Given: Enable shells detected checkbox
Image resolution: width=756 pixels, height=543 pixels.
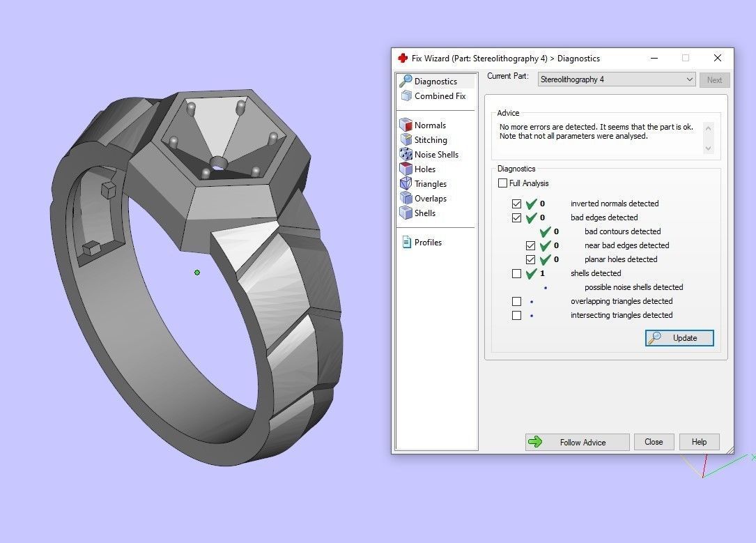Looking at the screenshot, I should 516,274.
